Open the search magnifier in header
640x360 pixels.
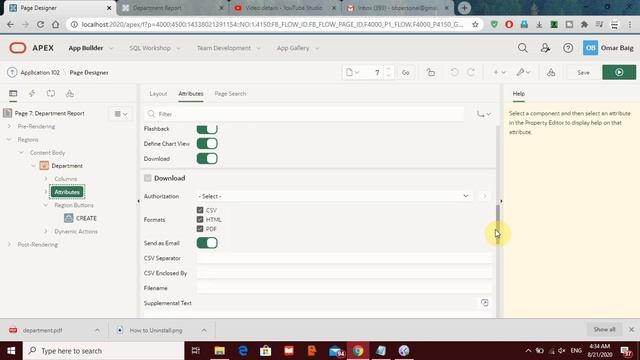pyautogui.click(x=522, y=48)
